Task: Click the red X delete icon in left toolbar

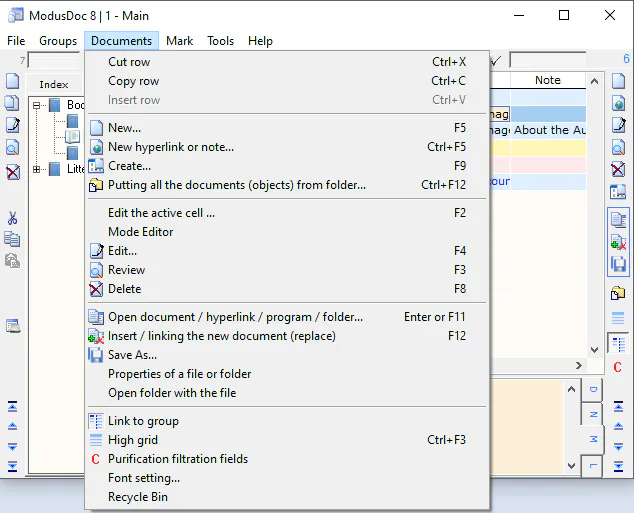Action: click(13, 172)
